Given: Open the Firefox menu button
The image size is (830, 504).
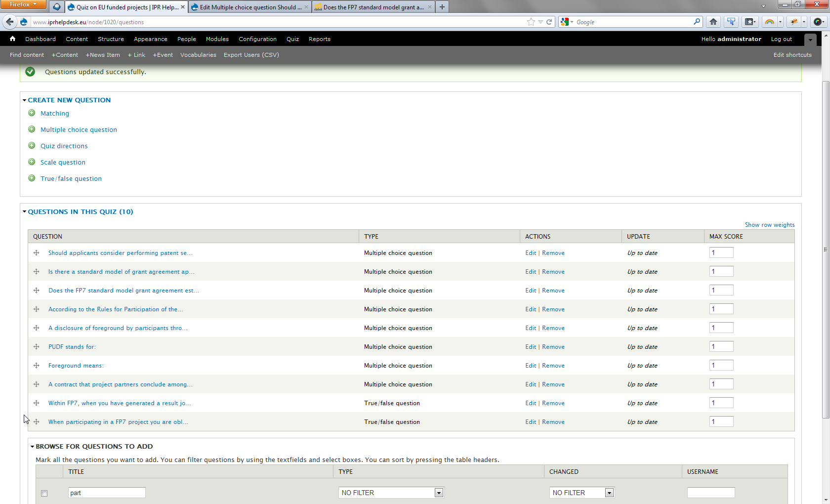Looking at the screenshot, I should pos(23,4).
